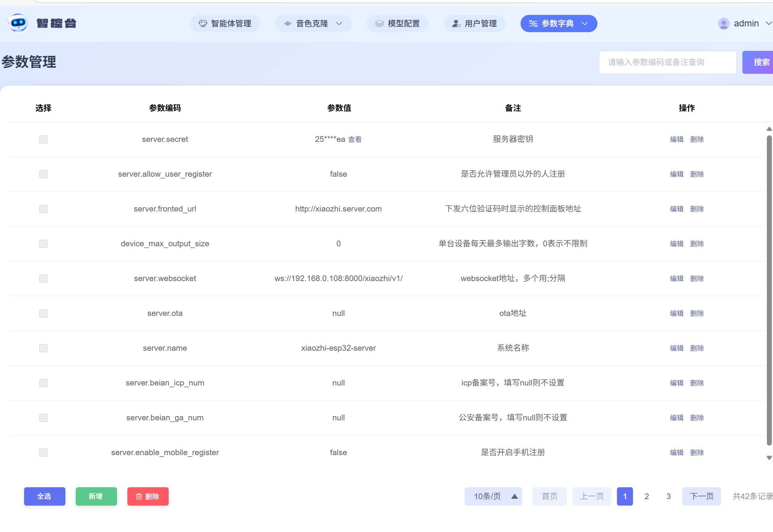Click 查看 to reveal server.secret value
The image size is (773, 532).
(x=355, y=140)
